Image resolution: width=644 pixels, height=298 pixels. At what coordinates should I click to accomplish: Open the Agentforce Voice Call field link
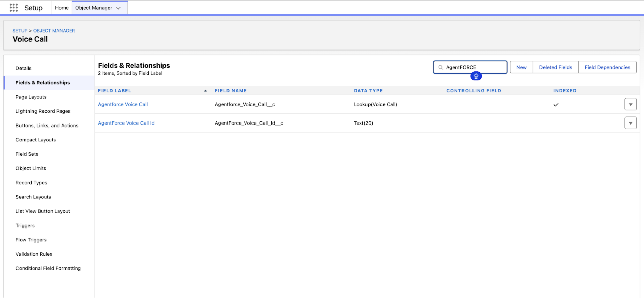[x=123, y=104]
